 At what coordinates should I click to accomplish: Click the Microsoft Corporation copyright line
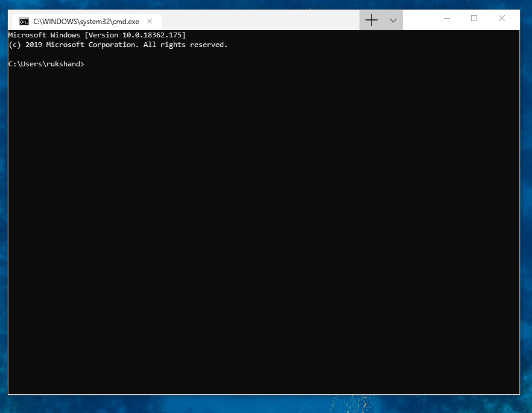point(118,45)
